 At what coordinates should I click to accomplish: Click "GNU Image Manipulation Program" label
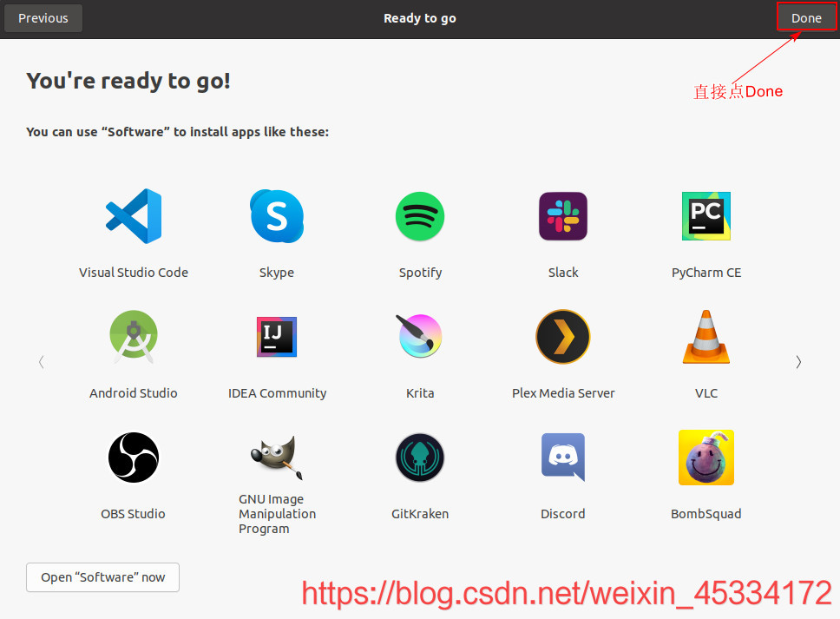click(277, 514)
